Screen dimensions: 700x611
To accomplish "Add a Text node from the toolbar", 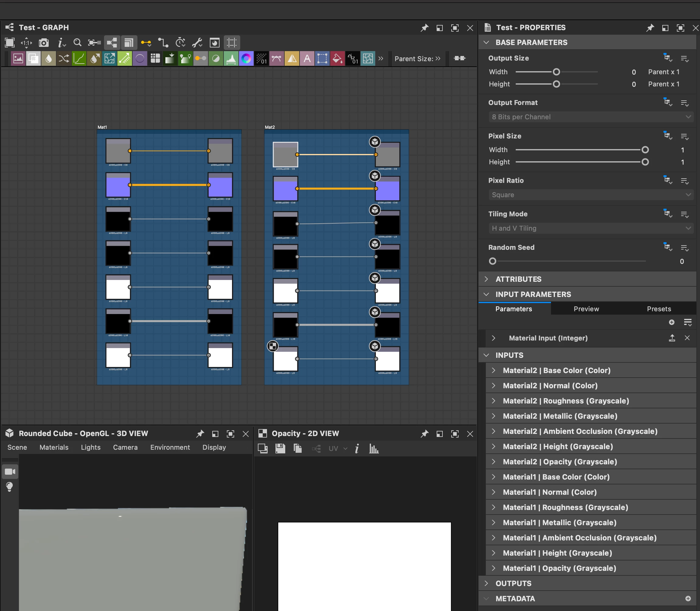I will click(307, 59).
